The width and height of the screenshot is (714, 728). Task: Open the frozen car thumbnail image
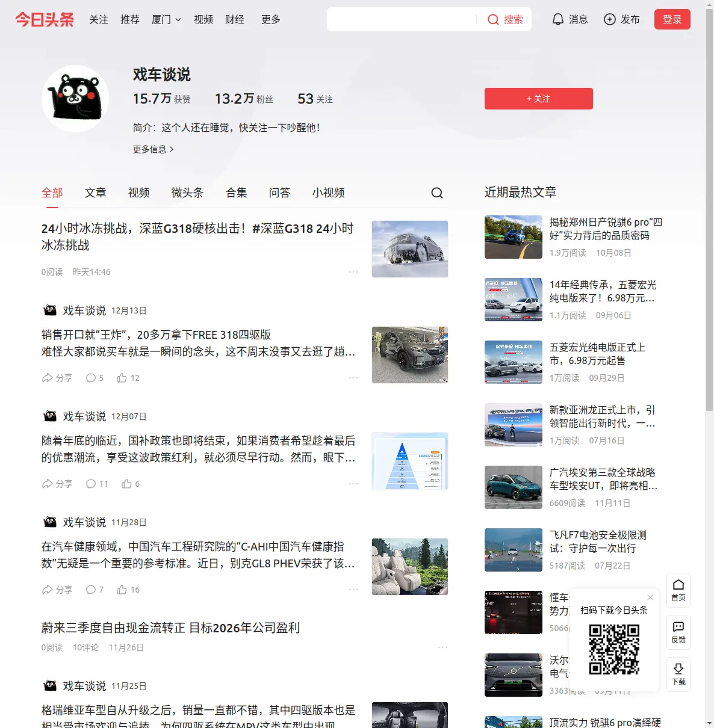tap(410, 249)
